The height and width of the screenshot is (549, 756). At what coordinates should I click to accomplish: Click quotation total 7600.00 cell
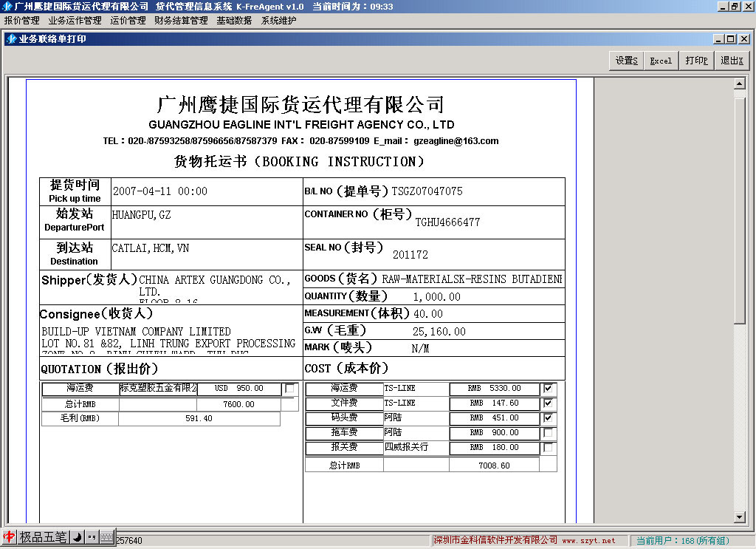pyautogui.click(x=238, y=404)
